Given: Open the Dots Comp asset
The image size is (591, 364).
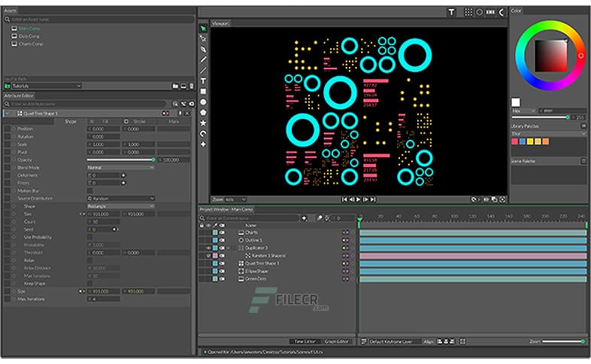Looking at the screenshot, I should pyautogui.click(x=29, y=35).
